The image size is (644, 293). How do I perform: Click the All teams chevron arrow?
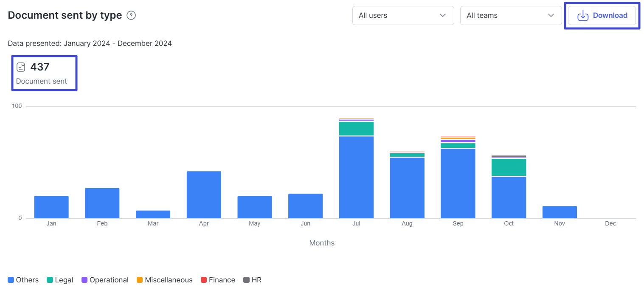[x=551, y=16]
